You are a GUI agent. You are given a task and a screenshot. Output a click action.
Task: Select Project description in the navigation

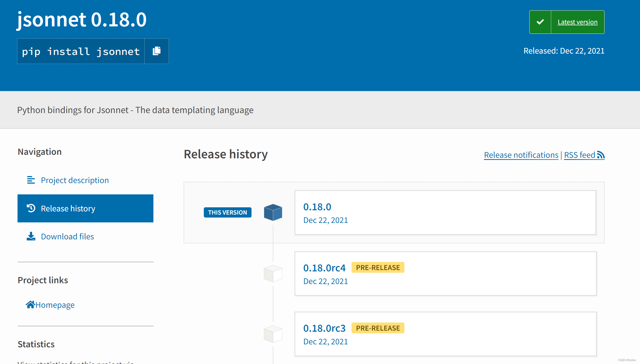tap(75, 180)
